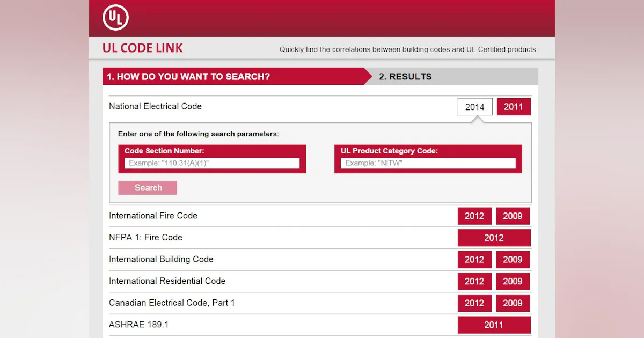Click the International Residential Code label
The height and width of the screenshot is (338, 644).
[167, 281]
